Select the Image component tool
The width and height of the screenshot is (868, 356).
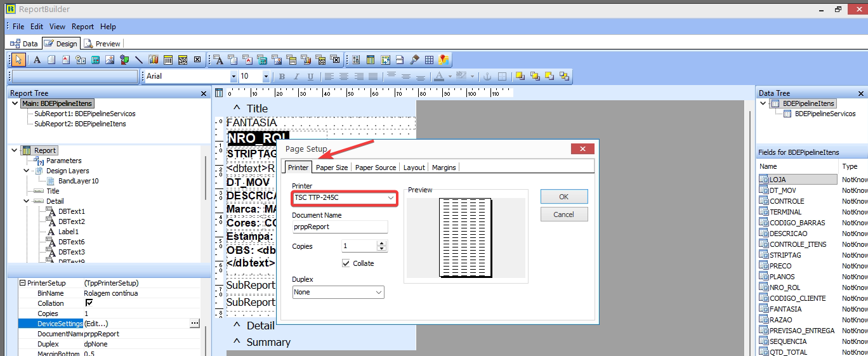tap(109, 60)
